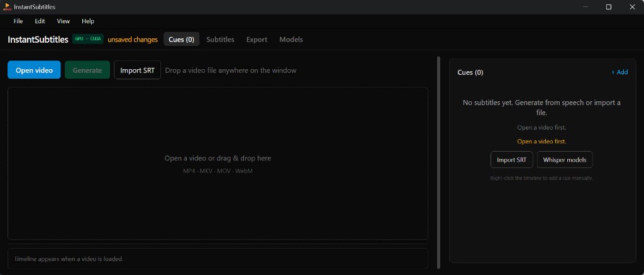Switch to the Cues (0) tab
This screenshot has height=275, width=644.
182,40
